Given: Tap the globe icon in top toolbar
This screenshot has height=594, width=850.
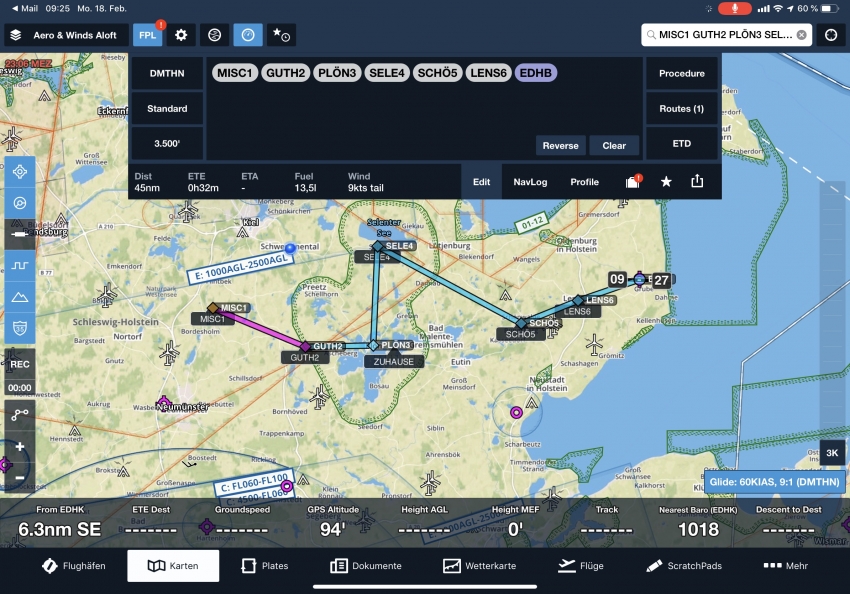Looking at the screenshot, I should click(215, 35).
